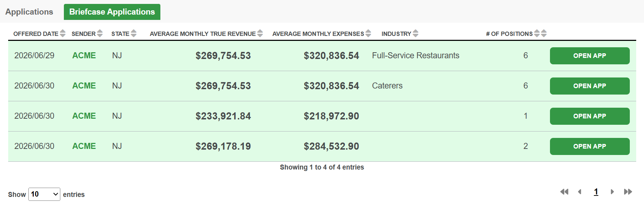Sort by Average Monthly True Revenue arrows
644x209 pixels.
[x=260, y=33]
